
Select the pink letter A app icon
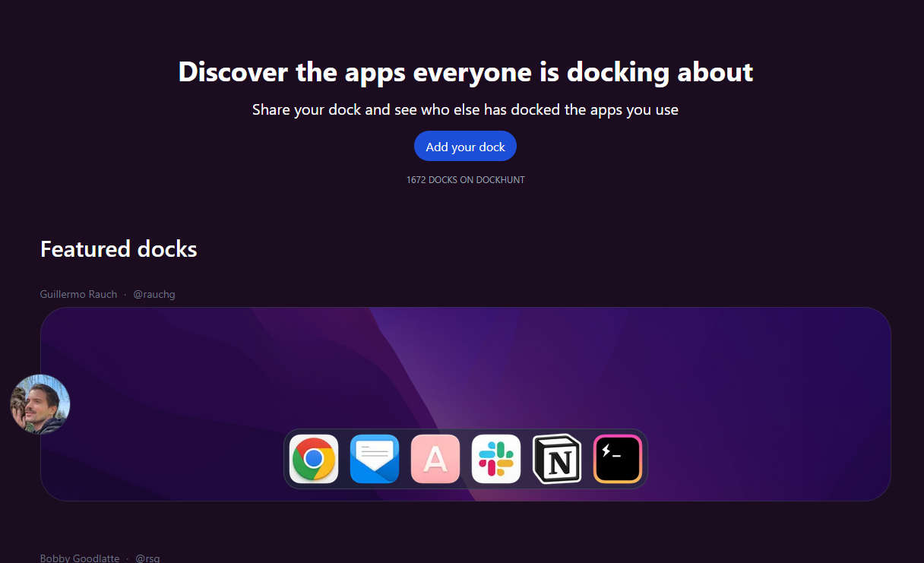435,459
